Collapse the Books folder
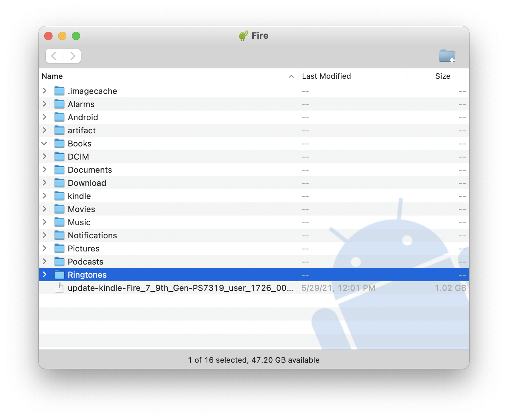The width and height of the screenshot is (508, 420). pos(44,144)
